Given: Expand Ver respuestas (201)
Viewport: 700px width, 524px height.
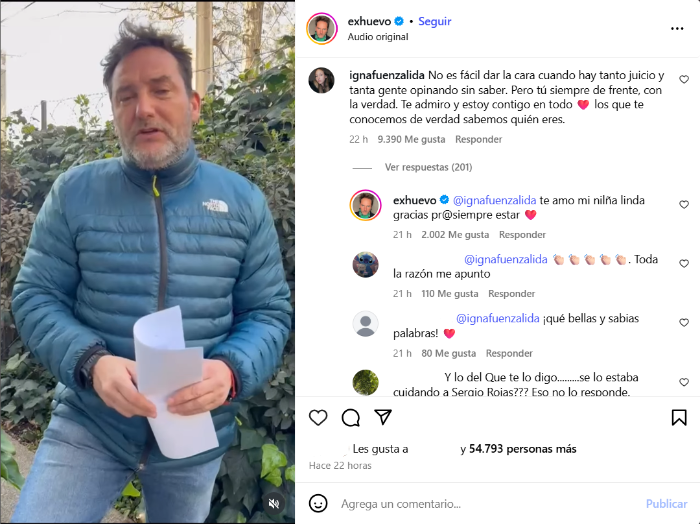Looking at the screenshot, I should tap(428, 167).
